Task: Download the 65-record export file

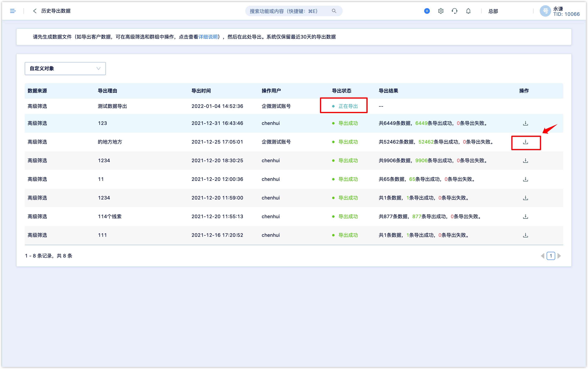Action: click(525, 179)
